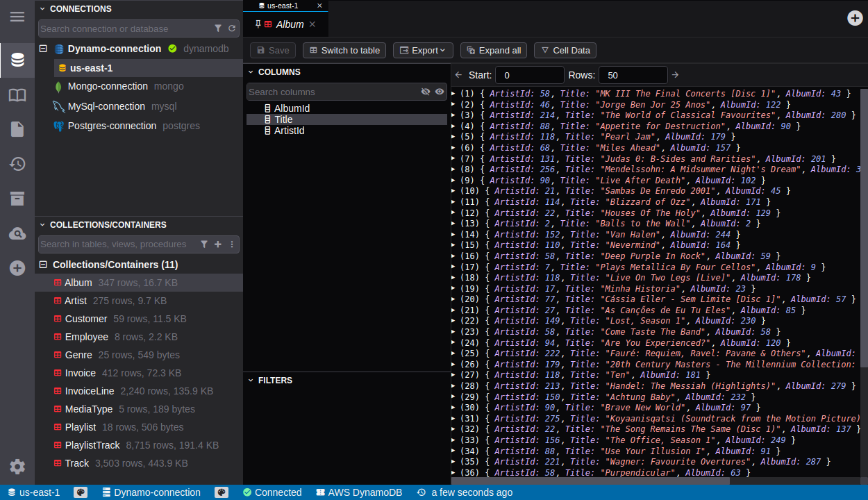Open the Export dropdown
Screen dimensions: 868x500
[x=423, y=50]
